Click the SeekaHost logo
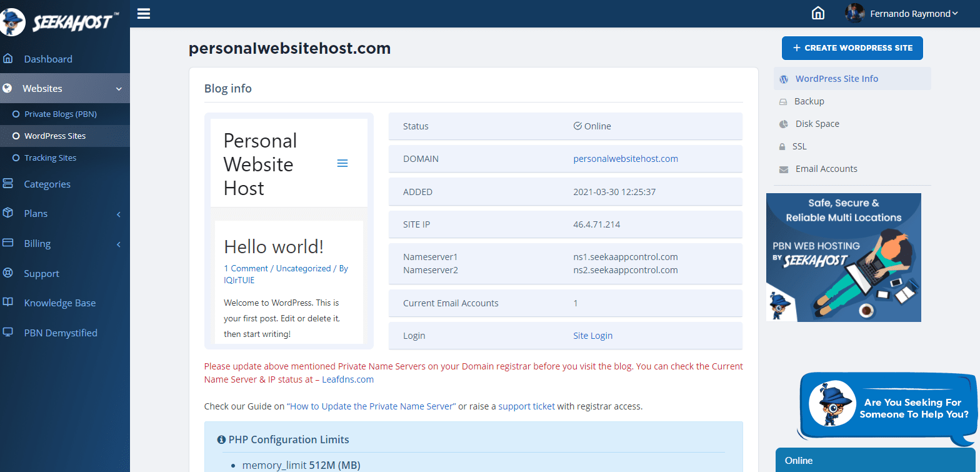 [59, 21]
